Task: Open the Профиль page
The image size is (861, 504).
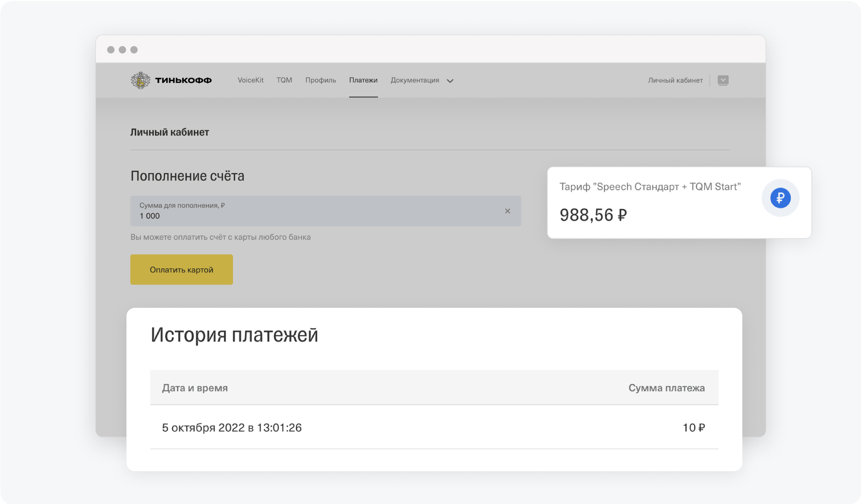Action: coord(320,80)
